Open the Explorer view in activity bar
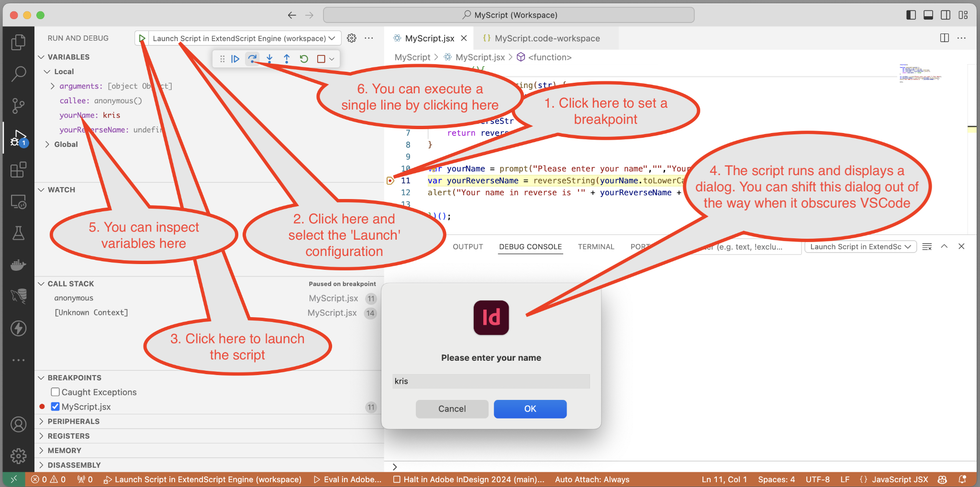Screen dimensions: 980x487 click(18, 42)
